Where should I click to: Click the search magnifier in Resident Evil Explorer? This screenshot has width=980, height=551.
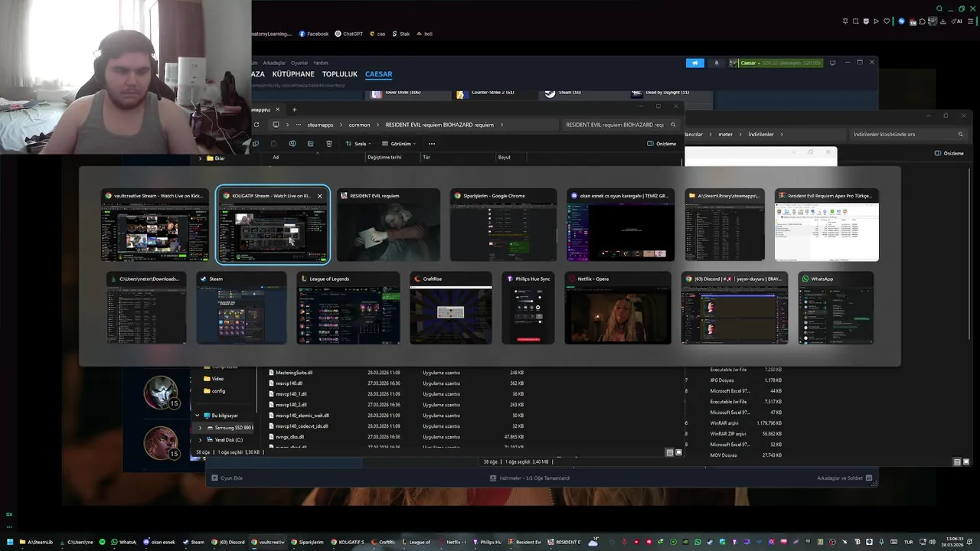coord(674,125)
